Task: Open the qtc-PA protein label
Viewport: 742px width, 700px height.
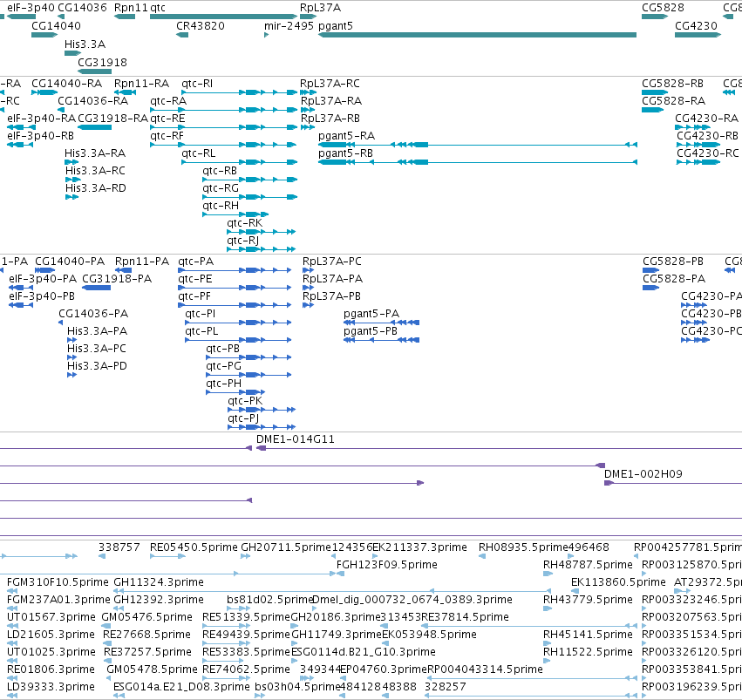Action: [196, 262]
